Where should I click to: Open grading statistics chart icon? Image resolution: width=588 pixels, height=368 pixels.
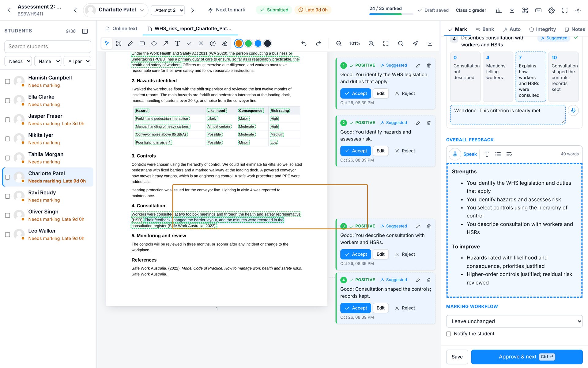tap(499, 10)
